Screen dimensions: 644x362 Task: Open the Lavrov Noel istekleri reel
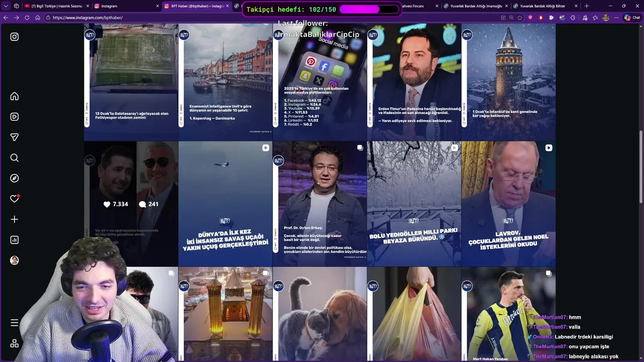(x=509, y=204)
